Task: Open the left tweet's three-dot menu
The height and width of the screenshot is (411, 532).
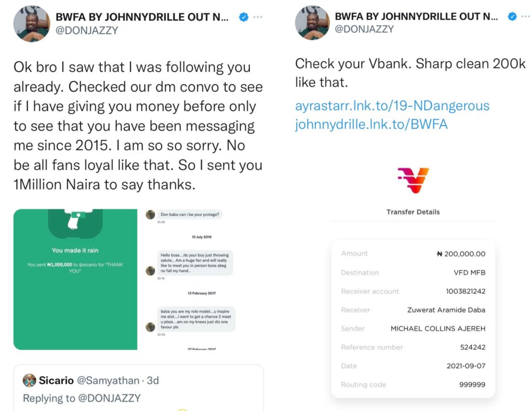Action: tap(258, 17)
